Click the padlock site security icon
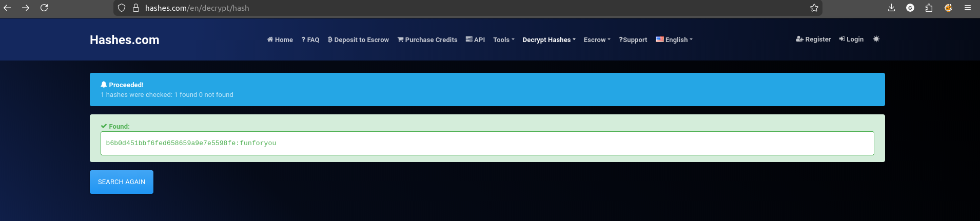 coord(136,8)
